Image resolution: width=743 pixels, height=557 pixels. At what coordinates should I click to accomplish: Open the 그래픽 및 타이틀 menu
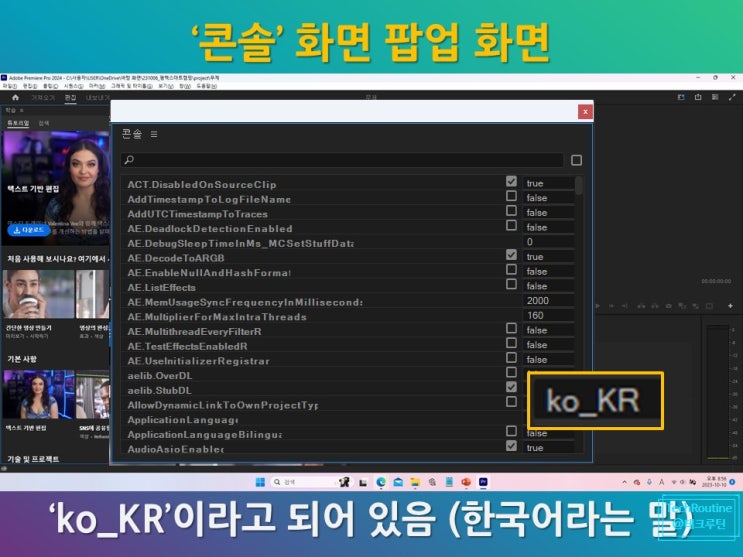click(132, 86)
